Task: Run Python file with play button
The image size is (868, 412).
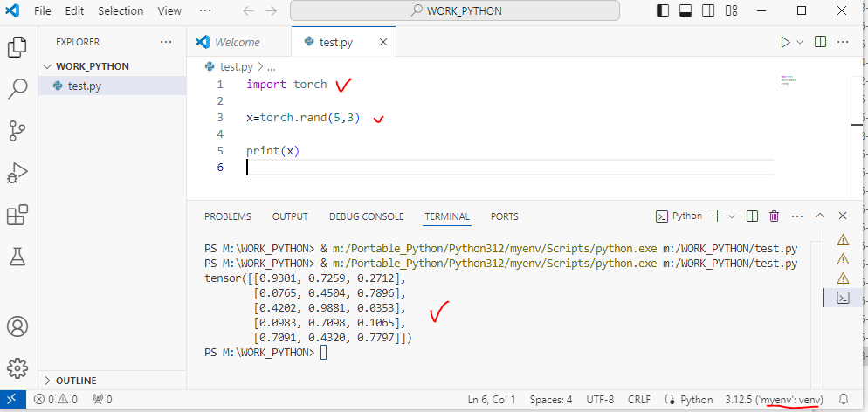Action: 785,42
